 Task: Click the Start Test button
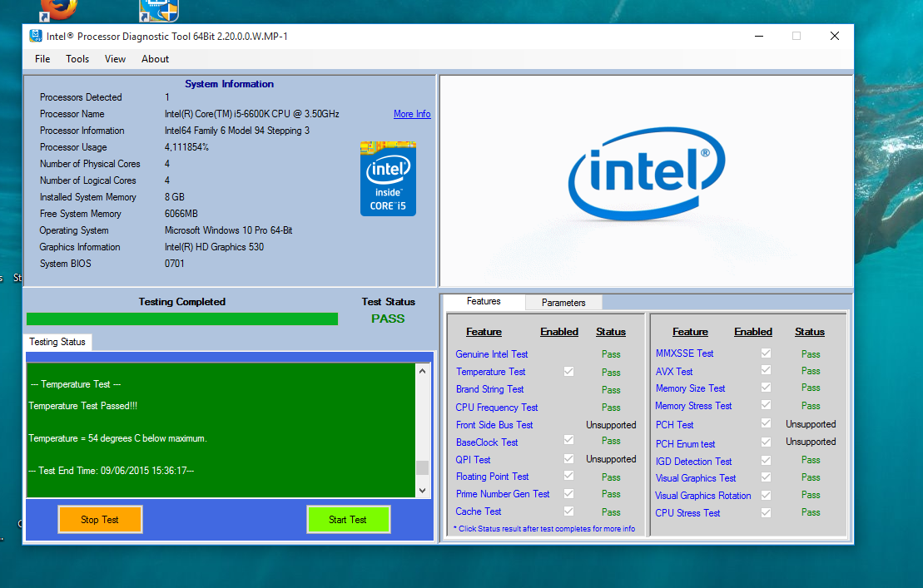[348, 520]
